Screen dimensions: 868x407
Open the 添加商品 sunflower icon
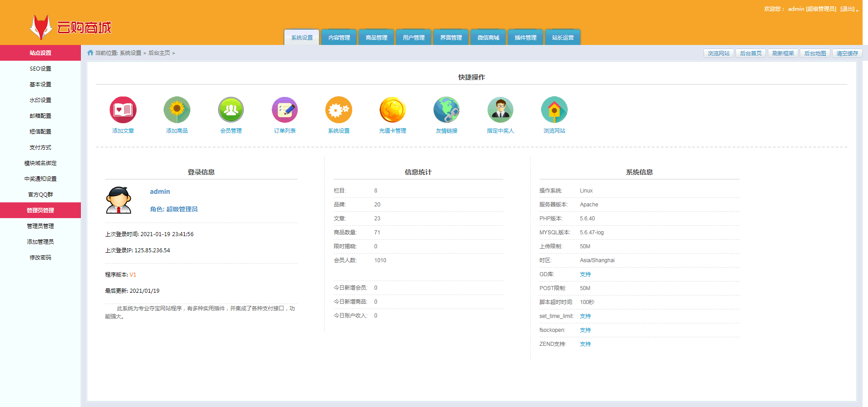coord(177,110)
